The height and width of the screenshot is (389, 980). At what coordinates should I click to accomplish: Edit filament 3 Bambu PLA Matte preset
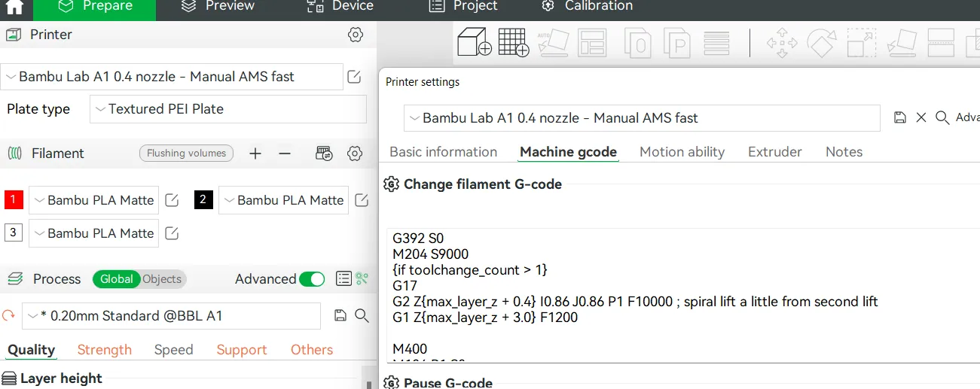pos(172,233)
